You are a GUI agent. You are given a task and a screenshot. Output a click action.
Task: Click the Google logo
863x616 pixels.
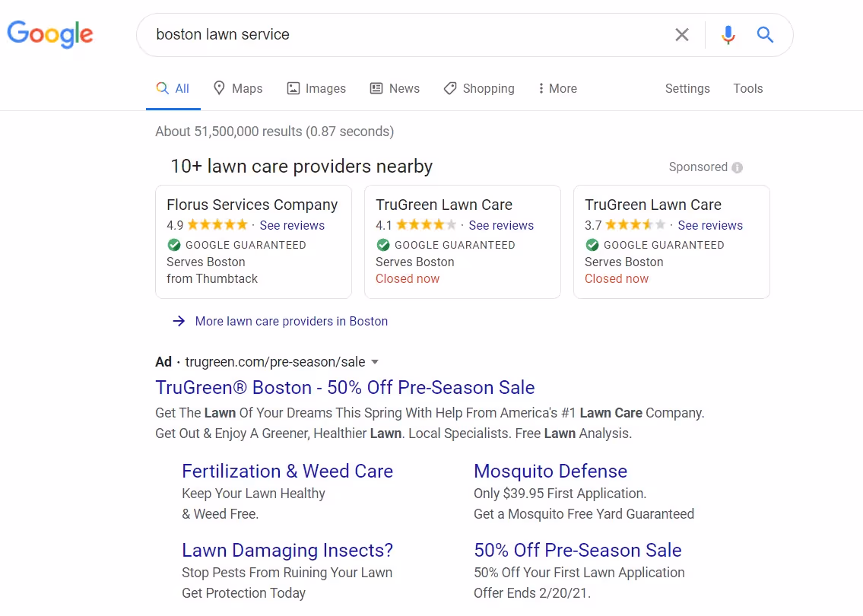50,34
